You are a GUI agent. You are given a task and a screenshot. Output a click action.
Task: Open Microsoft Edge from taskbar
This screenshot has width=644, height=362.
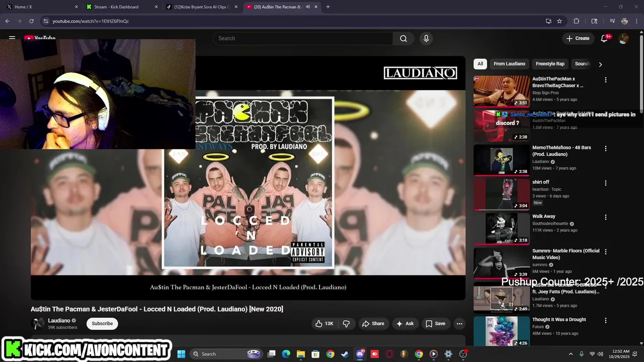pyautogui.click(x=286, y=354)
